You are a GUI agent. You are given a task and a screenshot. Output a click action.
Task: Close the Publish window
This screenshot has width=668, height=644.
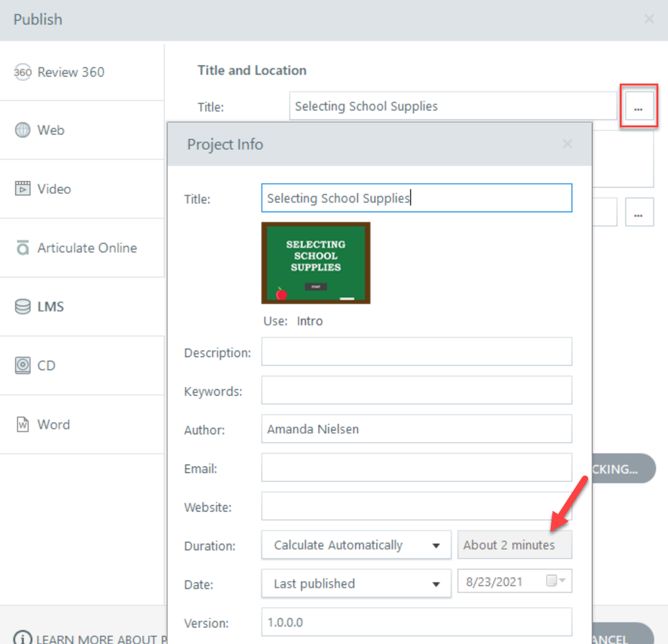click(649, 19)
